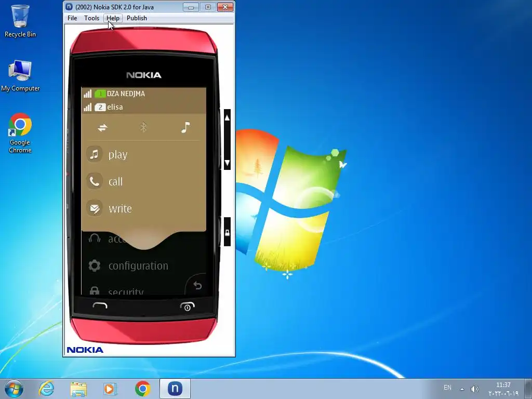Click the Nokia SDK title bar icon

click(x=69, y=7)
